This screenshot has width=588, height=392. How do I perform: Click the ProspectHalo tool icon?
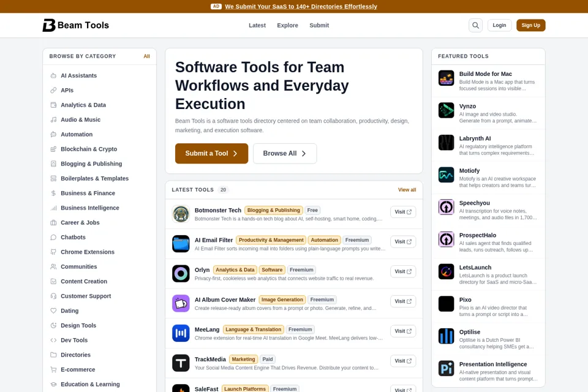pyautogui.click(x=447, y=239)
